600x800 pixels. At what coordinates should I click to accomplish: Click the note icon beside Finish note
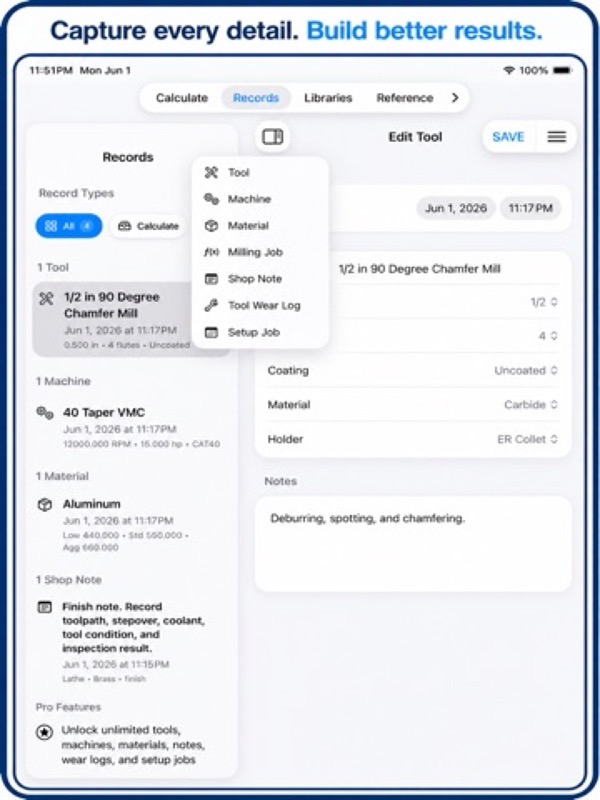[x=45, y=607]
